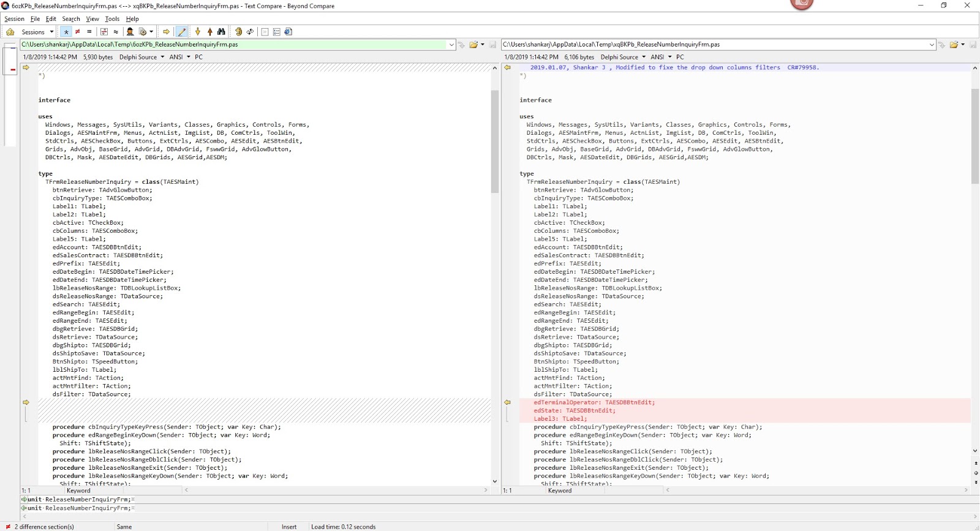Go to Next Difference Section arrow

[x=198, y=32]
